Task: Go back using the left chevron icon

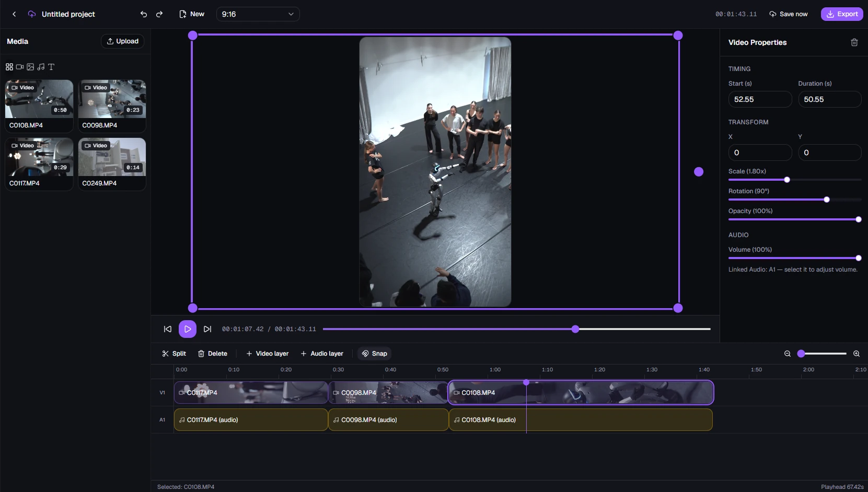Action: tap(14, 14)
